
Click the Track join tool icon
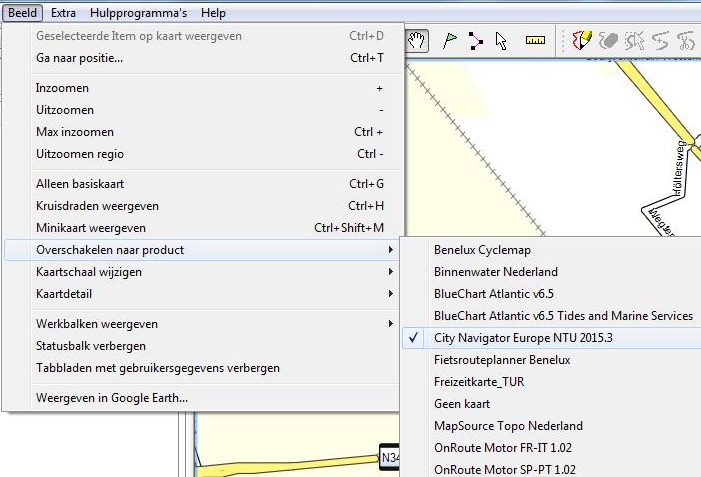coord(660,41)
